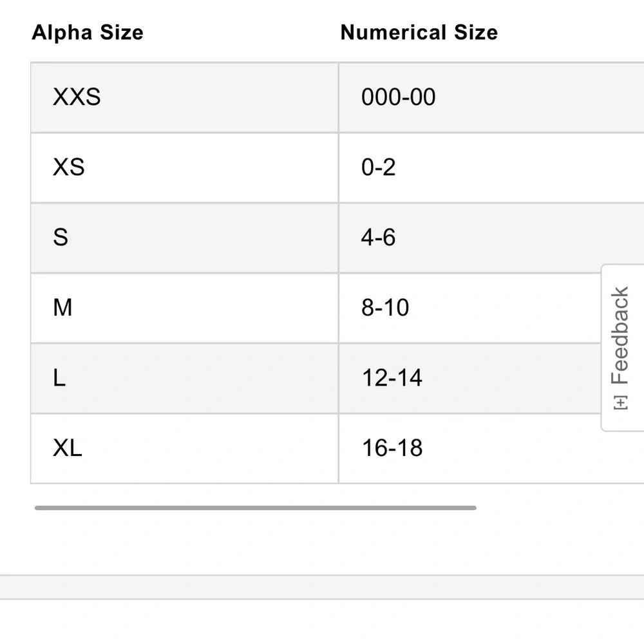Click the 0-2 numerical size cell
The width and height of the screenshot is (644, 644).
click(x=379, y=167)
